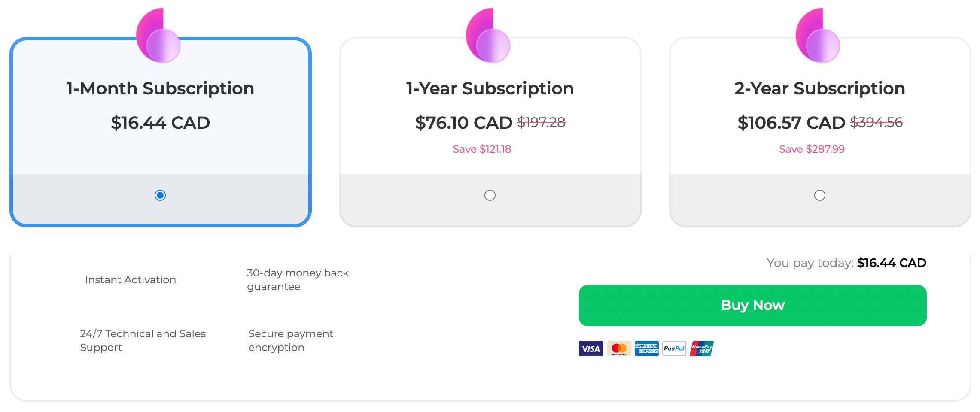Select the 1-Month Subscription radio button
The image size is (980, 412).
tap(160, 195)
